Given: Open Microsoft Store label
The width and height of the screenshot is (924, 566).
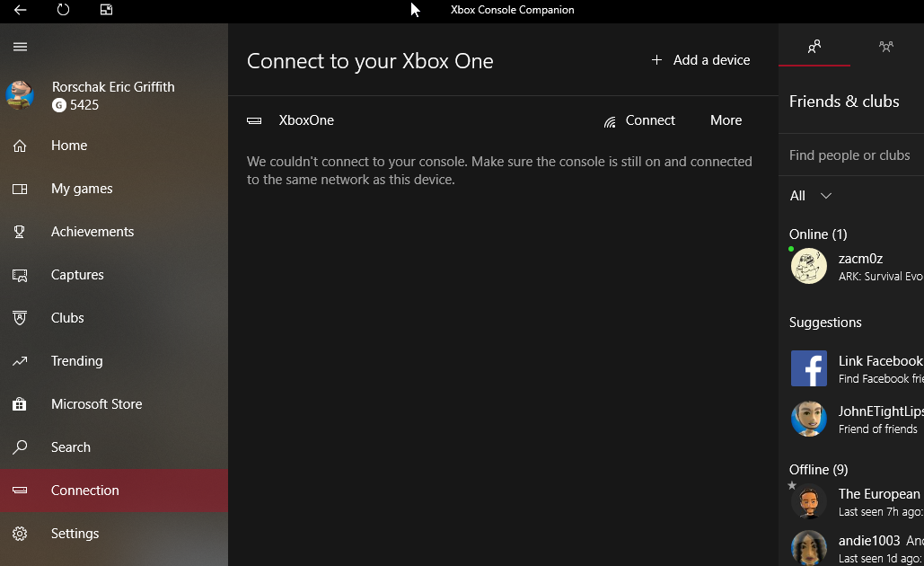Looking at the screenshot, I should [x=97, y=404].
